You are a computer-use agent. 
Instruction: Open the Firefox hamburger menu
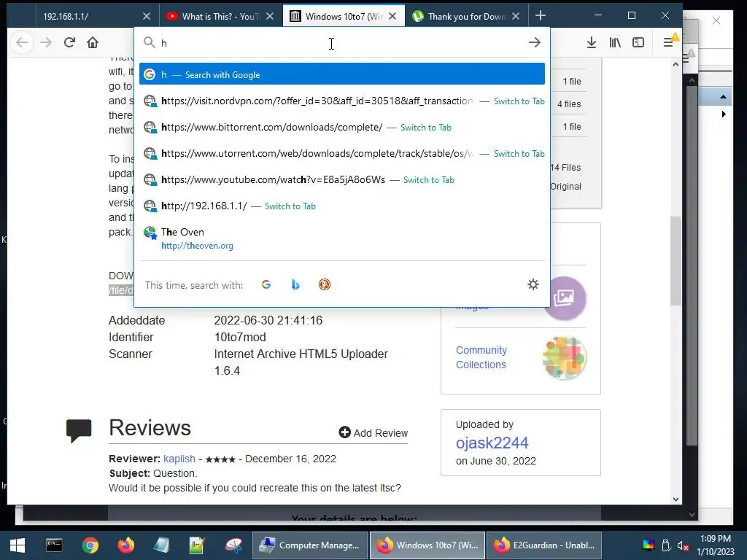pos(668,42)
